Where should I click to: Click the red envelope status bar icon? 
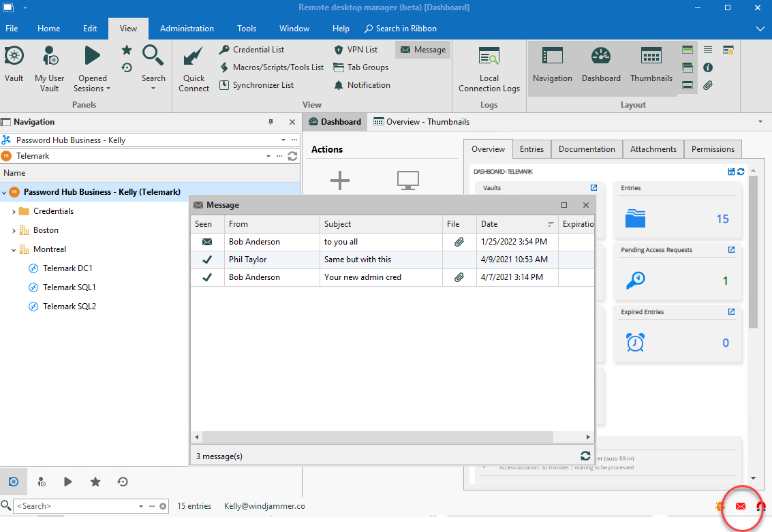(741, 506)
